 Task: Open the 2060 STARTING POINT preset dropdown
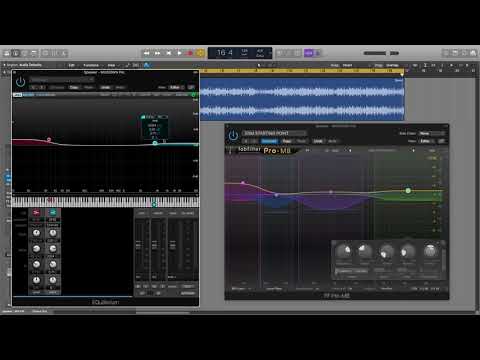point(274,133)
